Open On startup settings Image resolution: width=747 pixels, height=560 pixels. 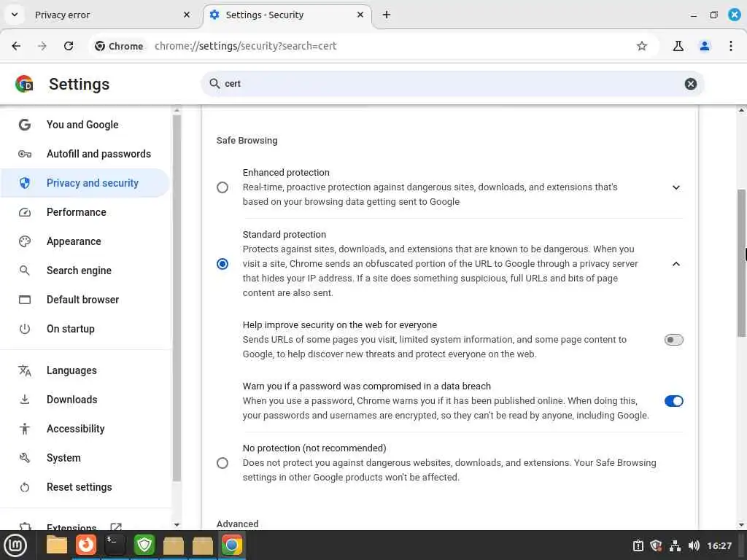click(85, 329)
